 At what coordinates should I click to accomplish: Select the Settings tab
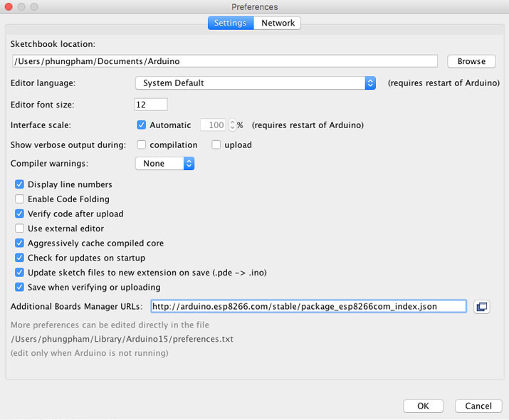coord(230,23)
